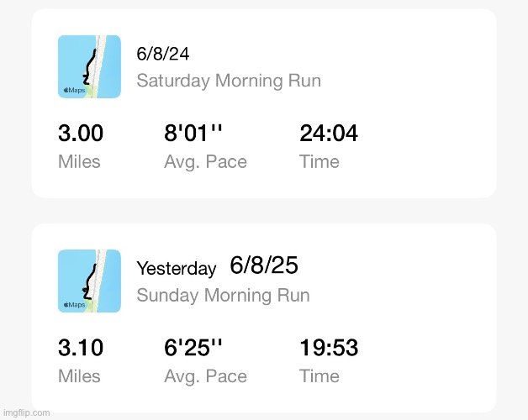This screenshot has height=420, width=528.
Task: Click the 6/8/25 date text
Action: pos(264,265)
